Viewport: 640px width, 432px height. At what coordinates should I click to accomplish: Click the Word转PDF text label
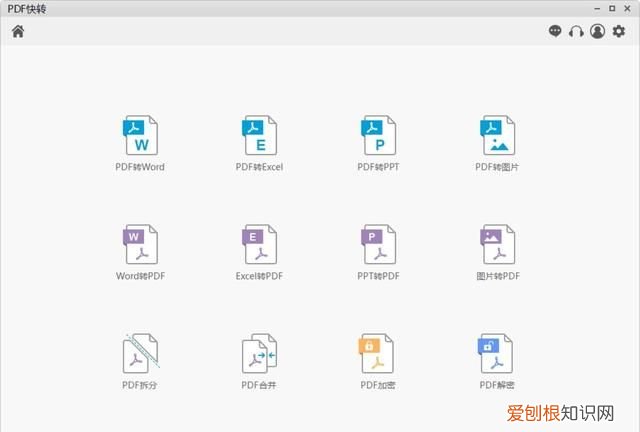point(140,276)
